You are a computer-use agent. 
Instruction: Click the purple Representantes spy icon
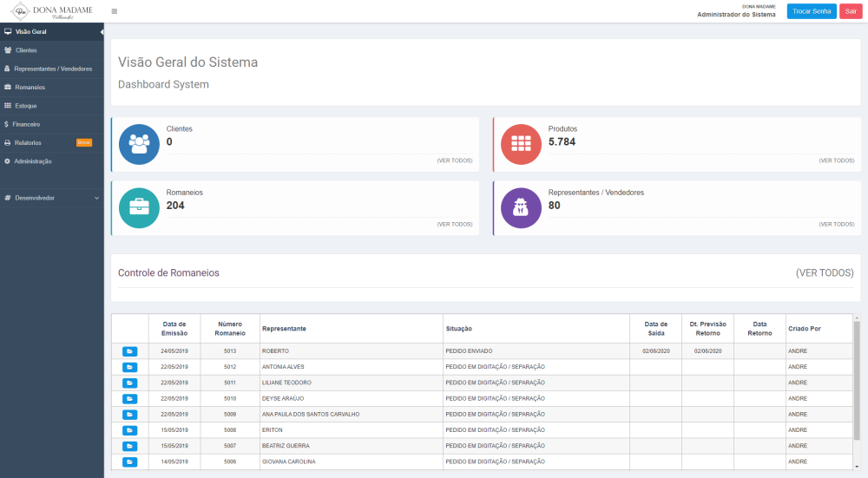pyautogui.click(x=521, y=207)
